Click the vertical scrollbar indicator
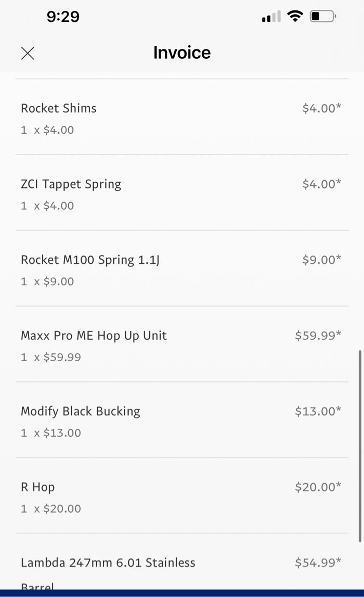The width and height of the screenshot is (364, 597). tap(359, 446)
